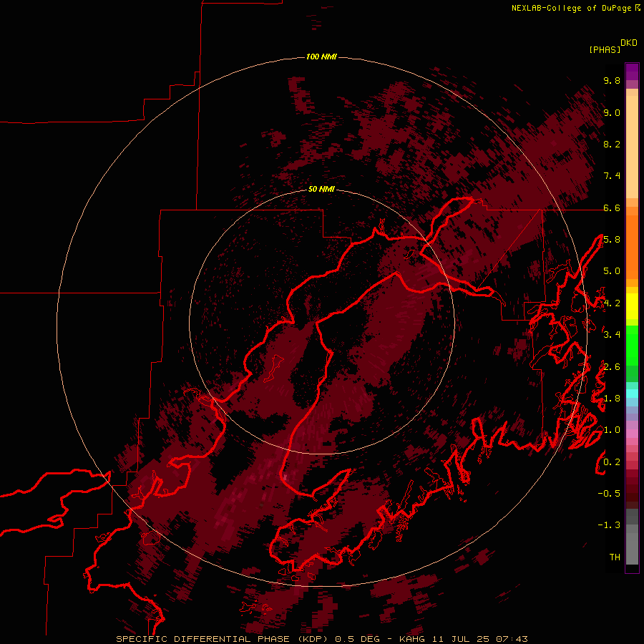Pick the pink band on KDP color bar
This screenshot has height=644, width=644.
click(632, 433)
